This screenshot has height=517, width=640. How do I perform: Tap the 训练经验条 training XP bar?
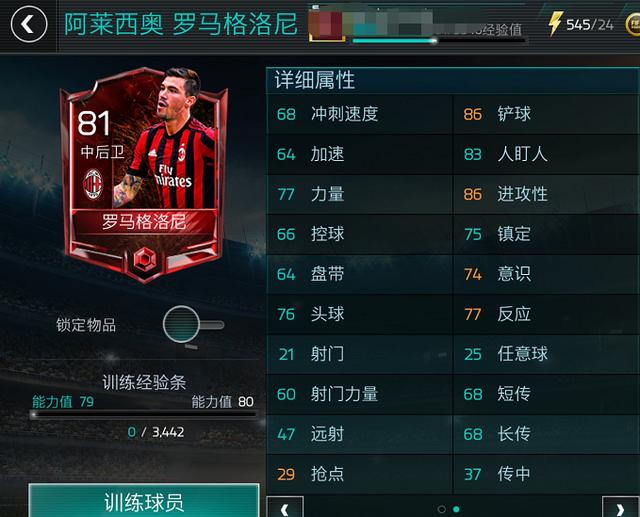pos(144,415)
